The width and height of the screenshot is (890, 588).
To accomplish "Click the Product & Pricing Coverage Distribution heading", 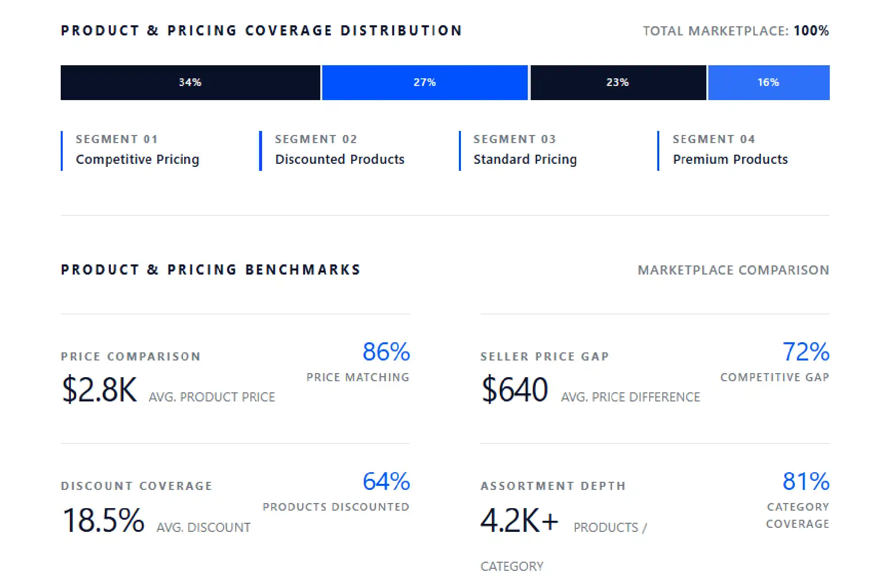I will tap(262, 31).
